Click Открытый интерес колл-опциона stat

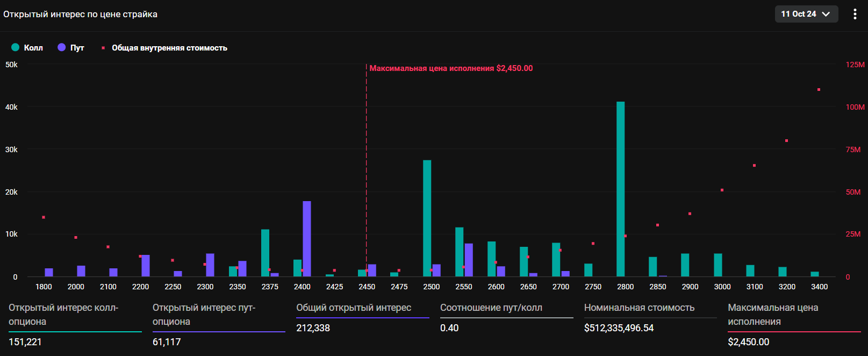coord(63,314)
